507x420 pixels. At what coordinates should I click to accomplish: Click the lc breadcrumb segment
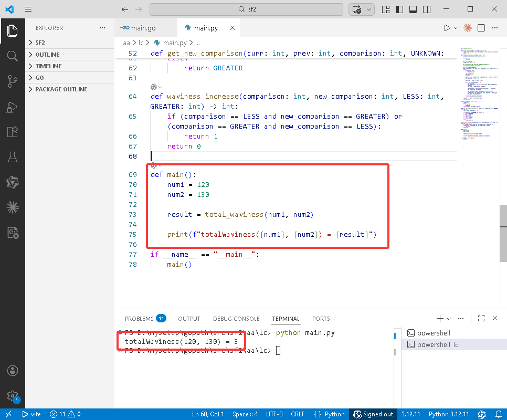[141, 43]
